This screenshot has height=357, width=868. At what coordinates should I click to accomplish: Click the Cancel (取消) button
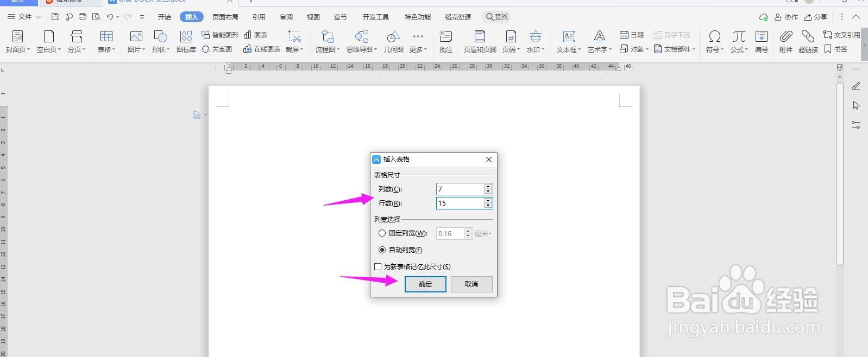coord(471,284)
